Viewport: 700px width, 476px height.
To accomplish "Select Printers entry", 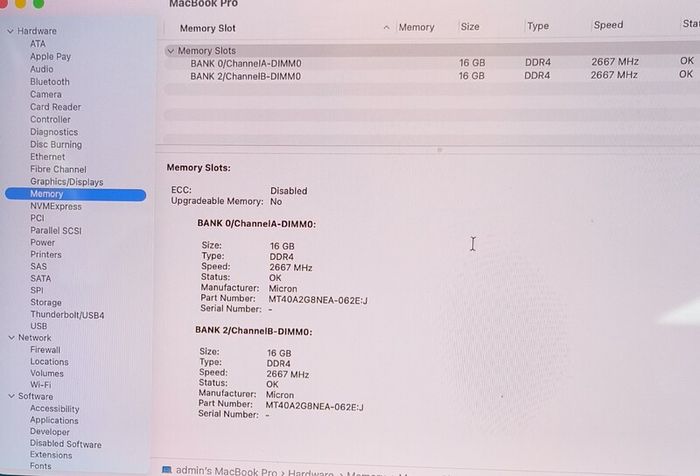I will (46, 255).
